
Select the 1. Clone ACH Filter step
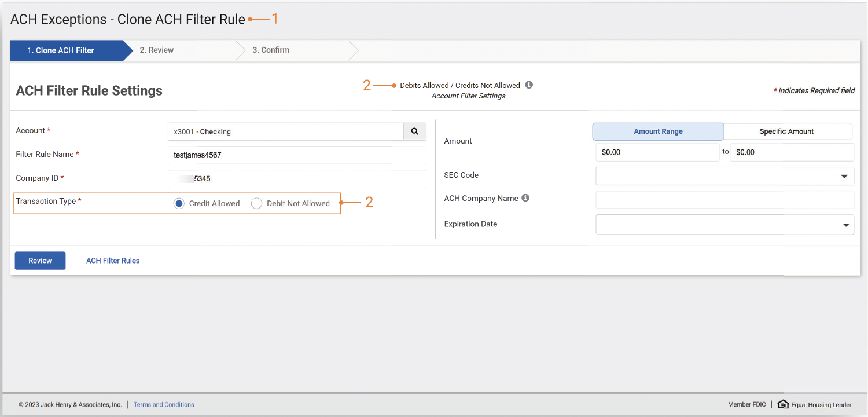click(x=61, y=50)
